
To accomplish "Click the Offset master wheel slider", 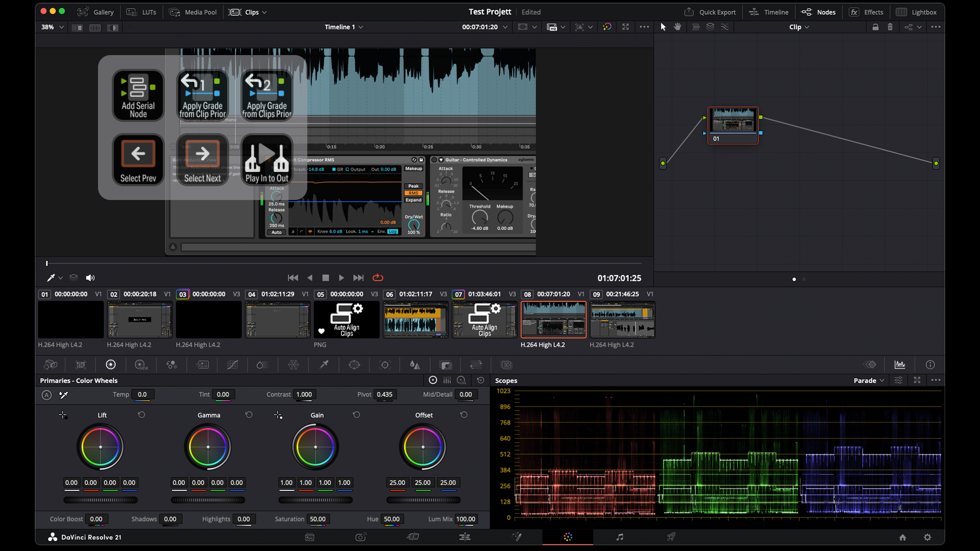I will 423,500.
